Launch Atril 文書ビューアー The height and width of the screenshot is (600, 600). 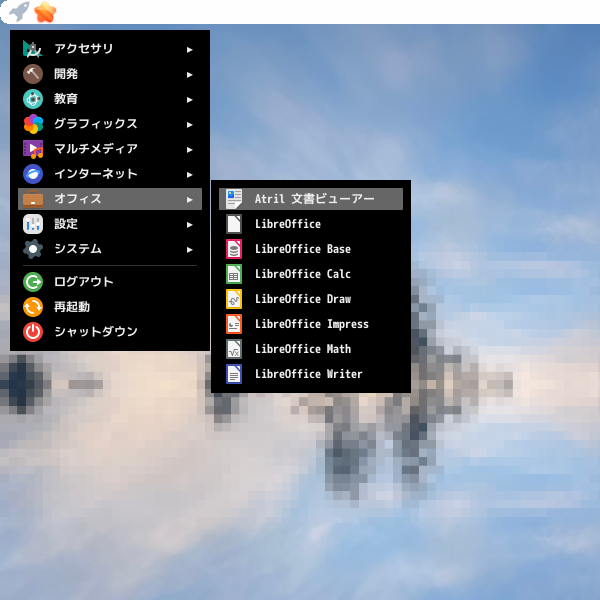(311, 199)
